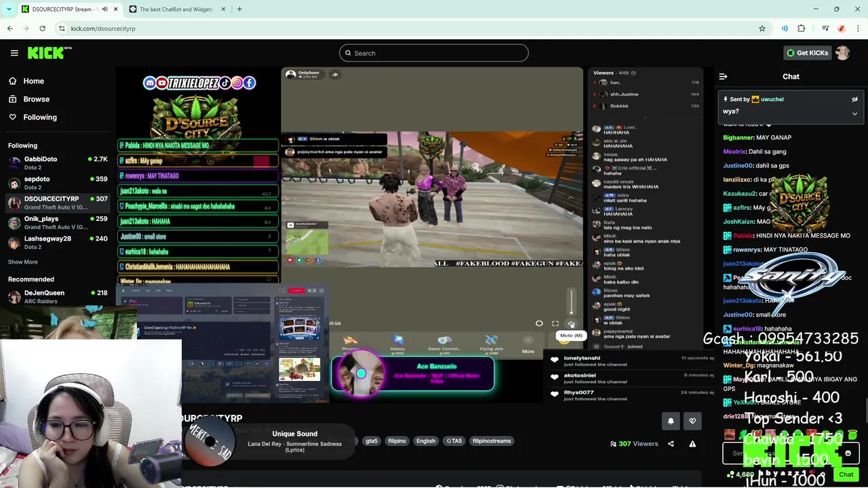This screenshot has width=868, height=488.
Task: Expand the pinned message chevron
Action: 854,114
